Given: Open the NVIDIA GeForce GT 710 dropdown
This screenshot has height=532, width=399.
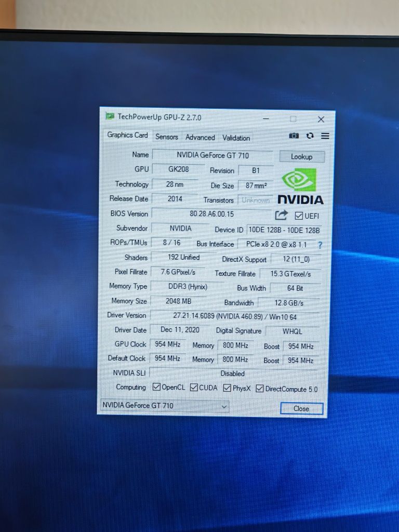Looking at the screenshot, I should 165,406.
